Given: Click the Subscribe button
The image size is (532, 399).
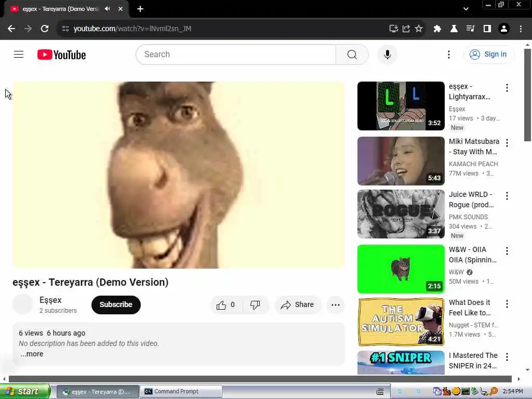Looking at the screenshot, I should click(x=116, y=304).
